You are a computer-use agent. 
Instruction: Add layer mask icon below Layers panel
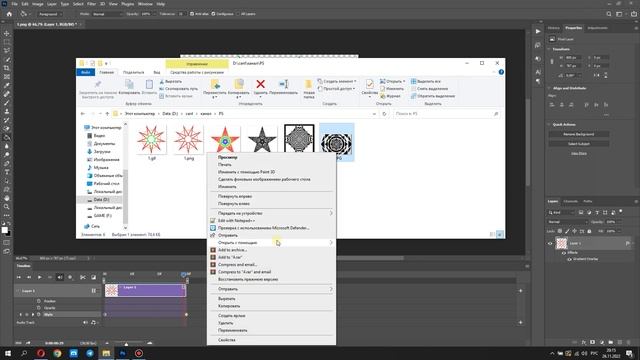point(593,342)
